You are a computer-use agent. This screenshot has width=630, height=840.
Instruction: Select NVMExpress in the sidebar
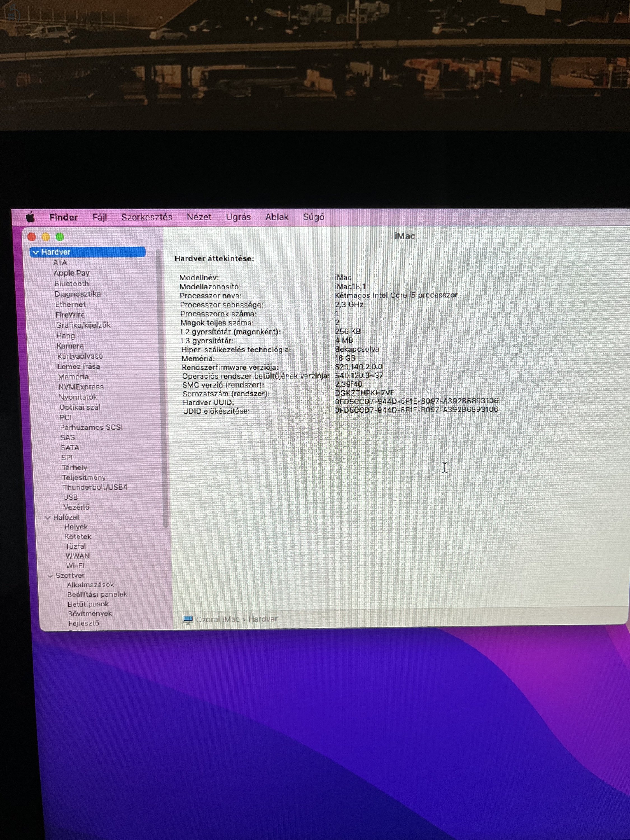click(81, 387)
